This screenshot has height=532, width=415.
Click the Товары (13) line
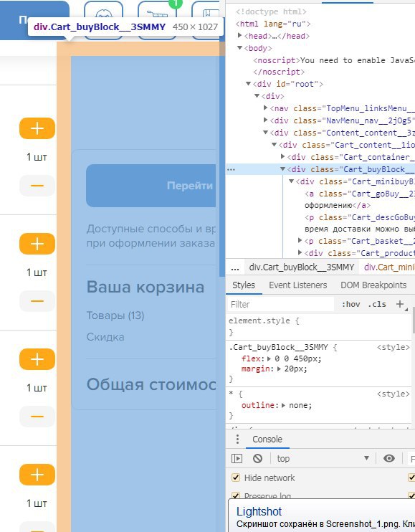[115, 315]
